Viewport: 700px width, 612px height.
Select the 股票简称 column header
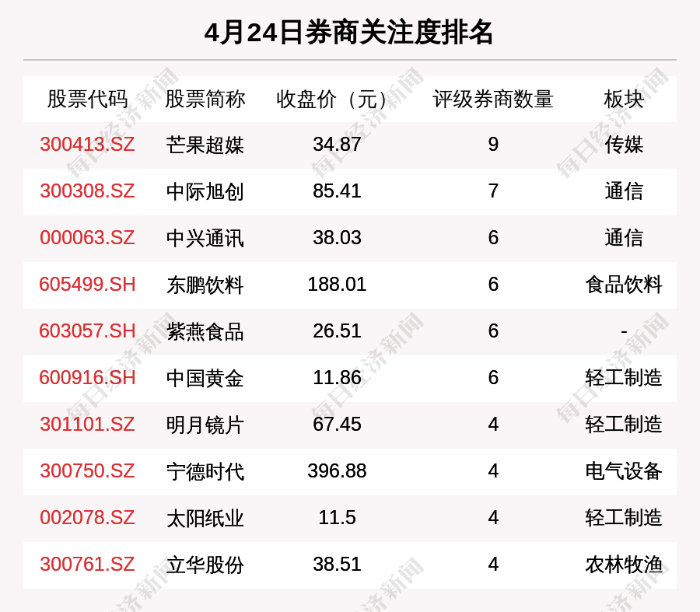point(205,99)
